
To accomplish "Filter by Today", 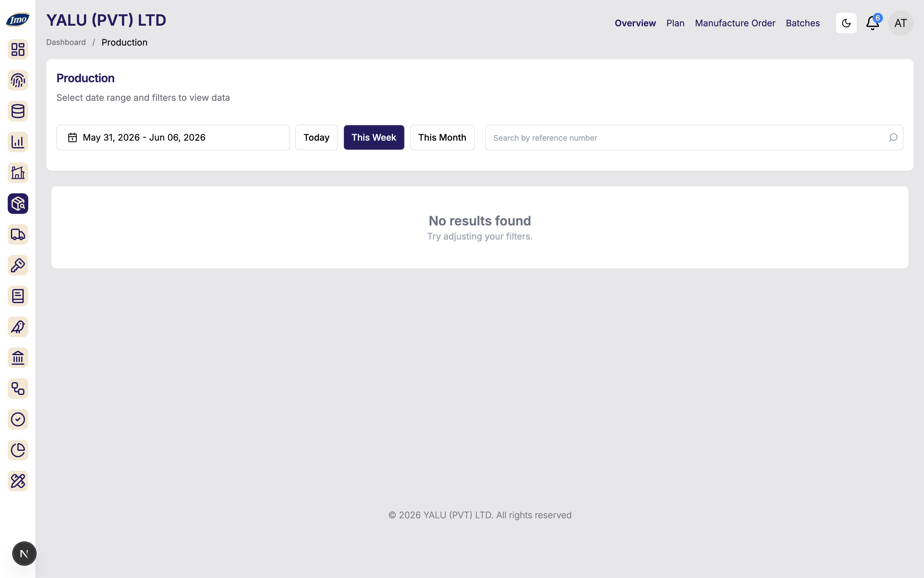I will tap(317, 138).
